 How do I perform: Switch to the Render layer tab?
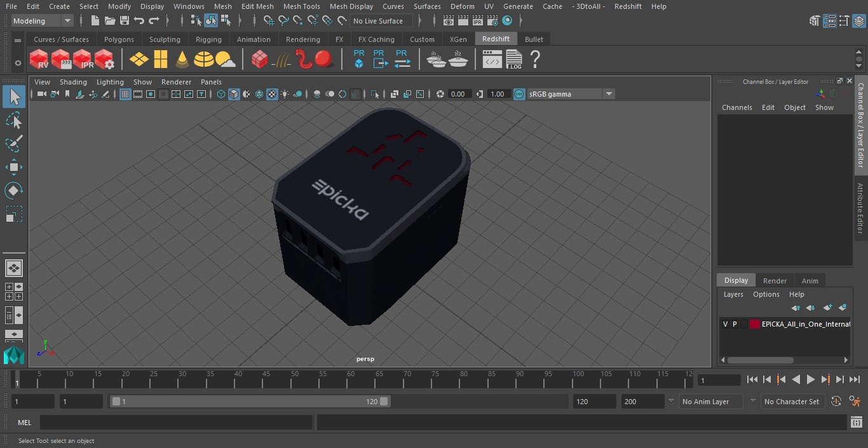(775, 281)
